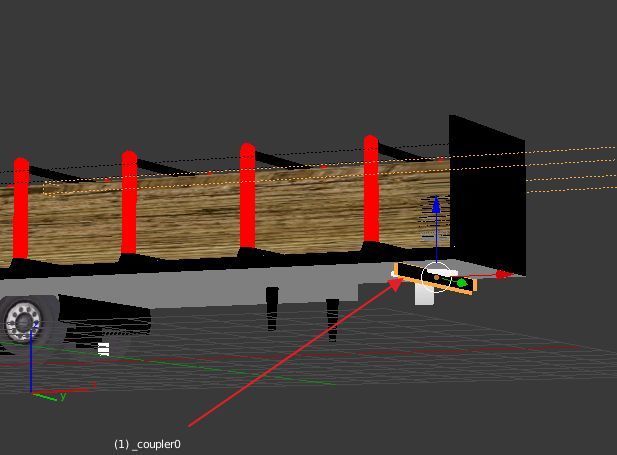
Task: Select the white block beneath the coupler
Action: point(424,295)
